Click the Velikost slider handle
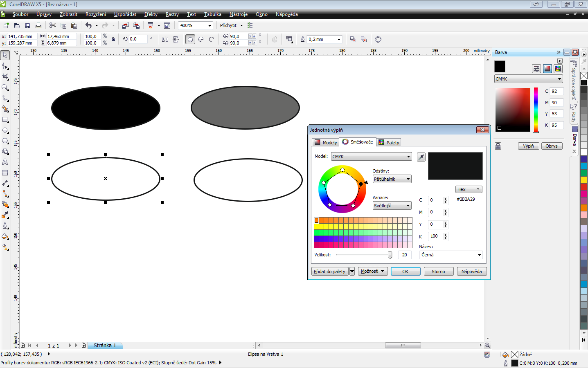 coord(390,255)
